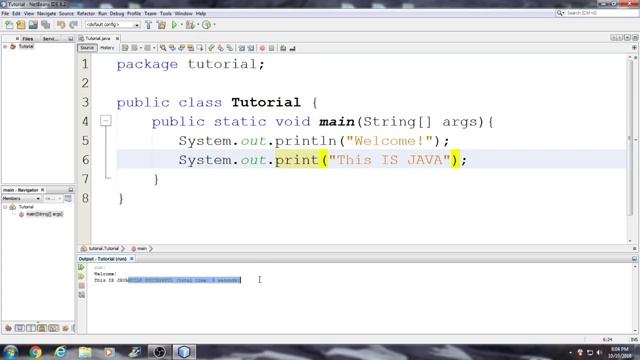Click the Find Selection magnifier icon
The height and width of the screenshot is (360, 640).
[163, 48]
